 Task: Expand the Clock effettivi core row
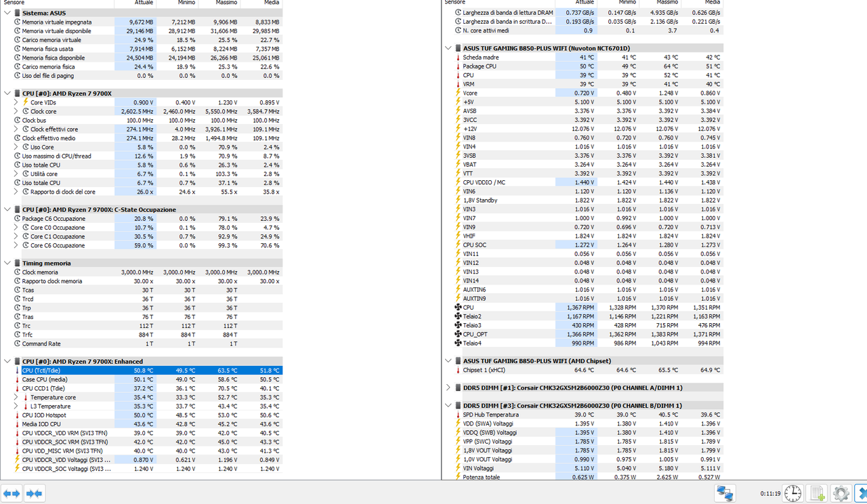16,129
